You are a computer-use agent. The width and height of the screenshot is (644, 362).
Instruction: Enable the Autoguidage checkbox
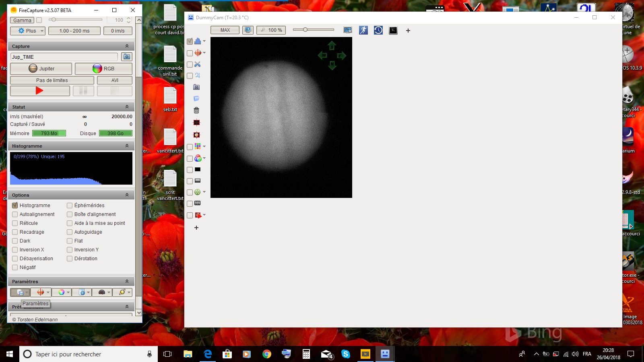click(x=70, y=232)
